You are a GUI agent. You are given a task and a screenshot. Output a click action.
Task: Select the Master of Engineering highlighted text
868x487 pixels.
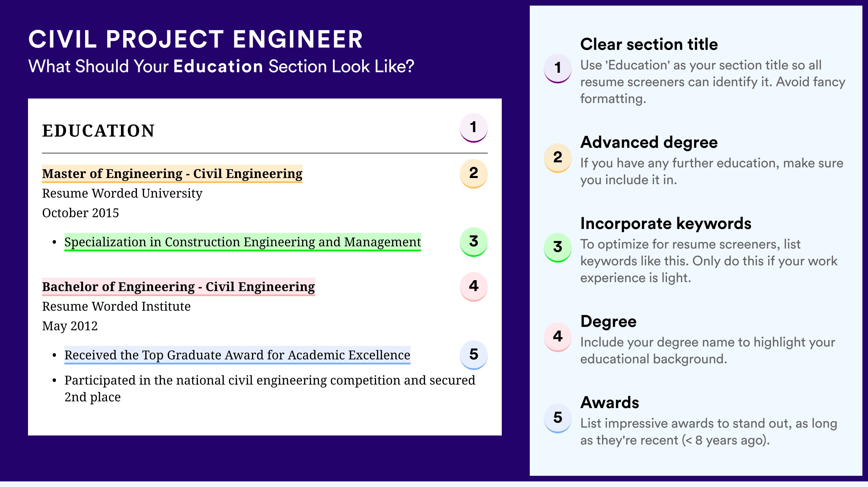coord(172,174)
